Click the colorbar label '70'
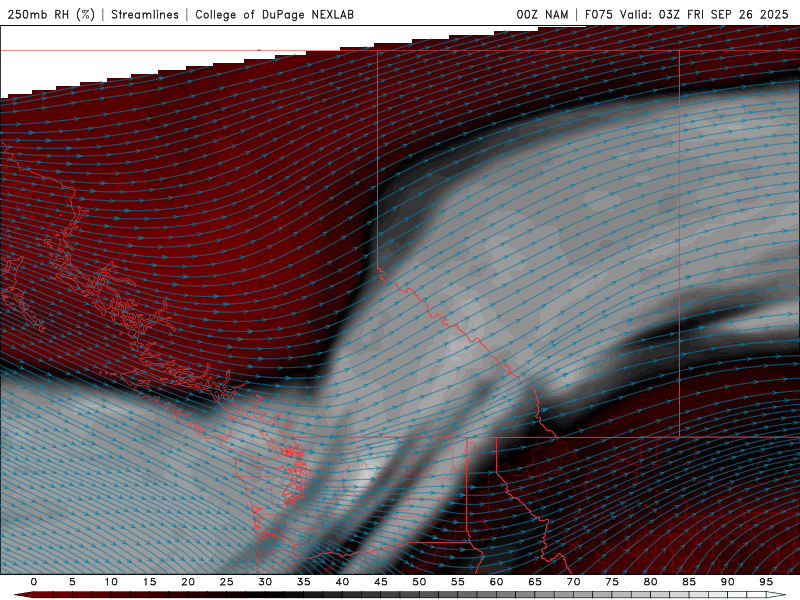The width and height of the screenshot is (800, 600). [x=573, y=582]
